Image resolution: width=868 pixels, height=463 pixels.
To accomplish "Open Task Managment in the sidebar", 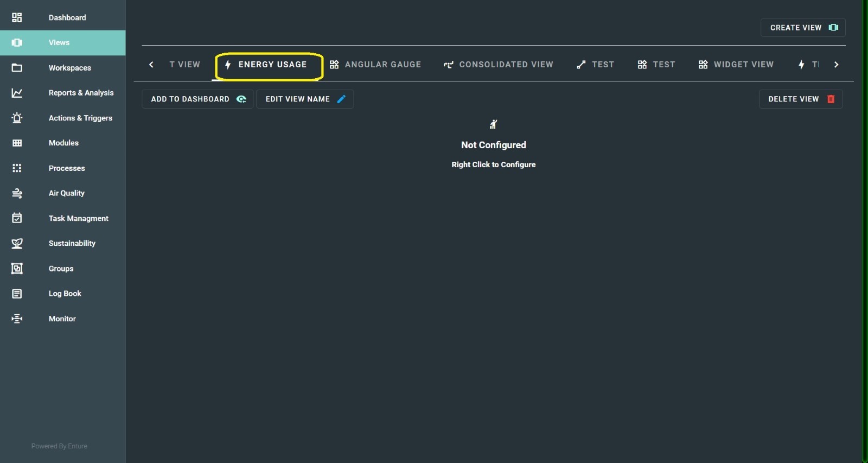I will tap(62, 218).
